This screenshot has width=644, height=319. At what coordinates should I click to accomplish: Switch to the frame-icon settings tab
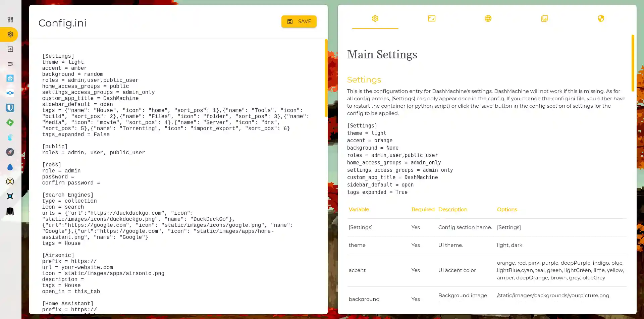click(x=431, y=18)
